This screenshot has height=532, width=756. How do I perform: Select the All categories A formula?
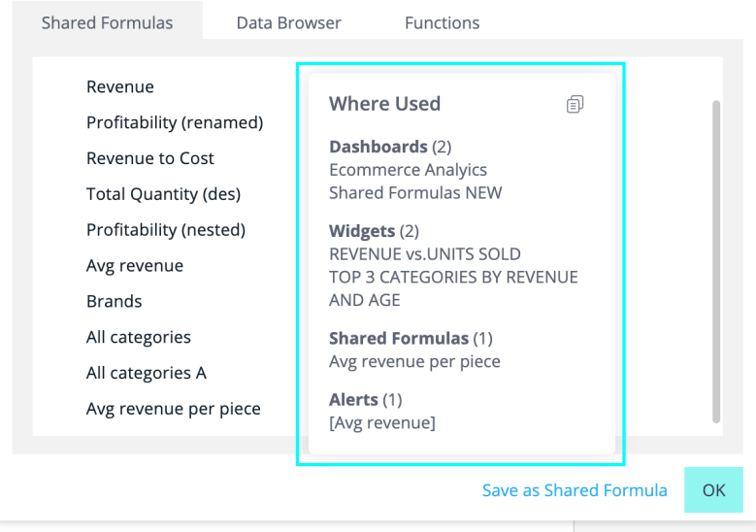[147, 373]
